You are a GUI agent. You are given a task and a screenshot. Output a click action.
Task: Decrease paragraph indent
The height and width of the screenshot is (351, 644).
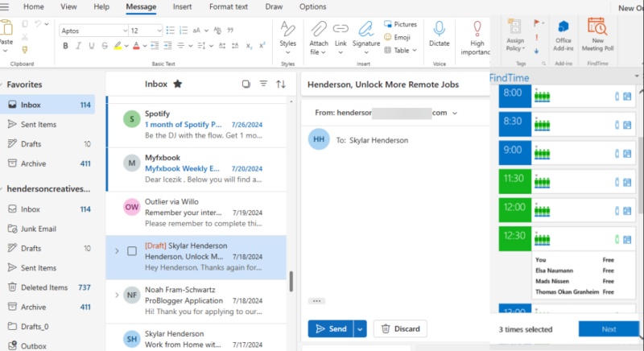(x=155, y=46)
